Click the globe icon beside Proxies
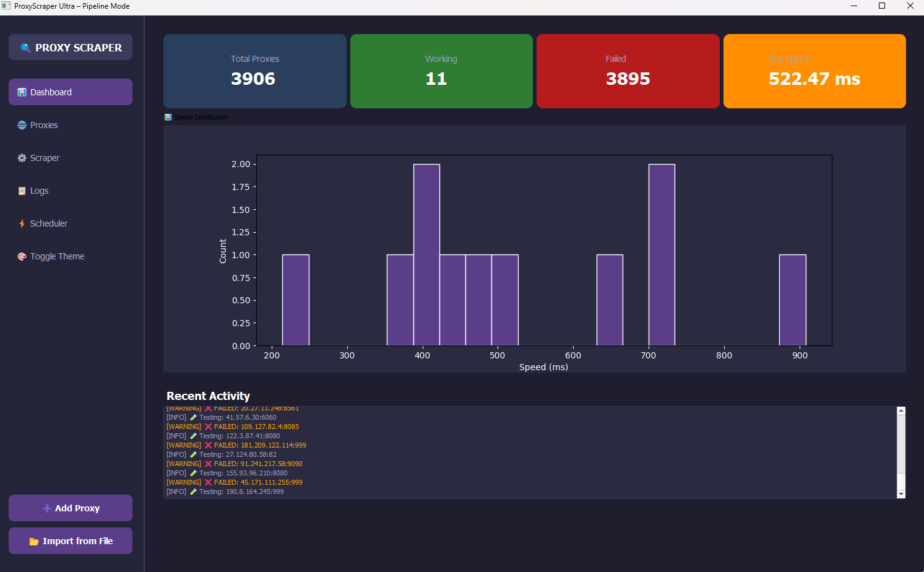 pyautogui.click(x=22, y=125)
